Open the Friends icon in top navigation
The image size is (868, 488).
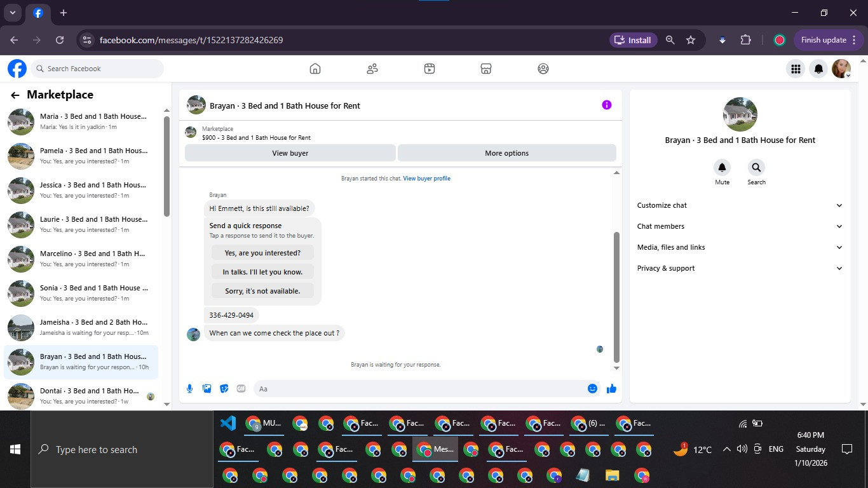pyautogui.click(x=372, y=69)
